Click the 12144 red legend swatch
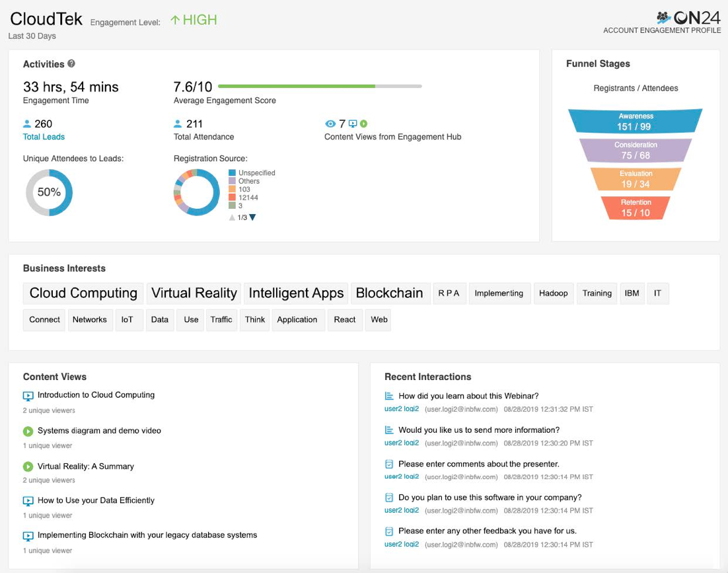This screenshot has width=728, height=573. pyautogui.click(x=232, y=198)
